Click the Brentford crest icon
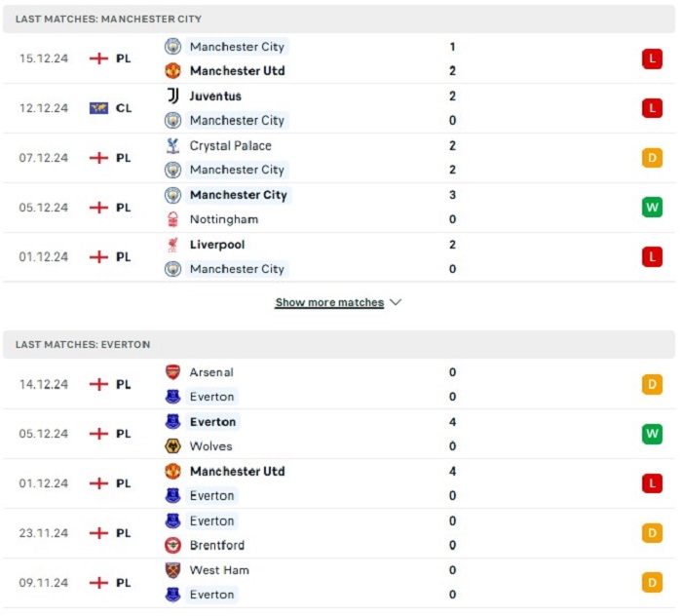This screenshot has height=616, width=682. tap(172, 545)
